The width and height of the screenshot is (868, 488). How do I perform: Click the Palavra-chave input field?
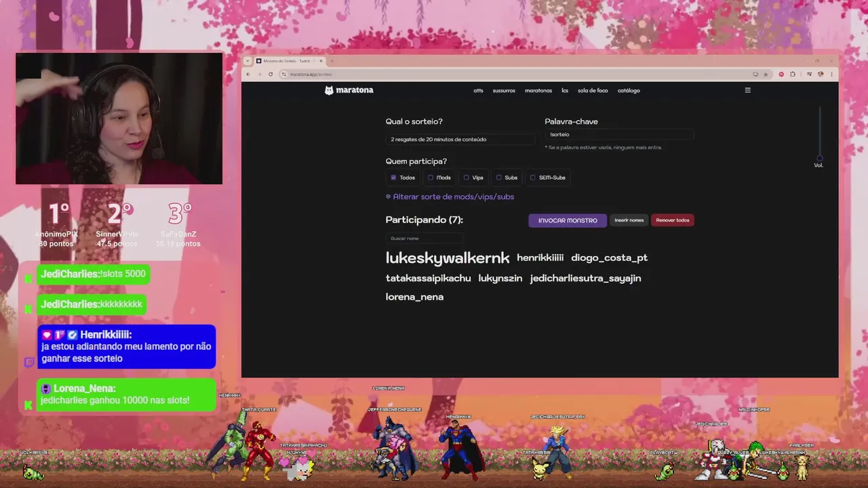[619, 134]
